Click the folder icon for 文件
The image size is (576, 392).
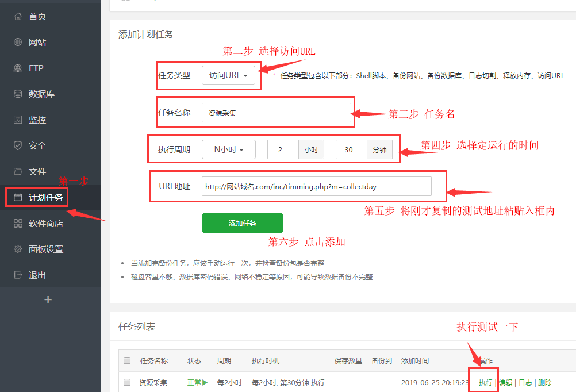(x=18, y=172)
